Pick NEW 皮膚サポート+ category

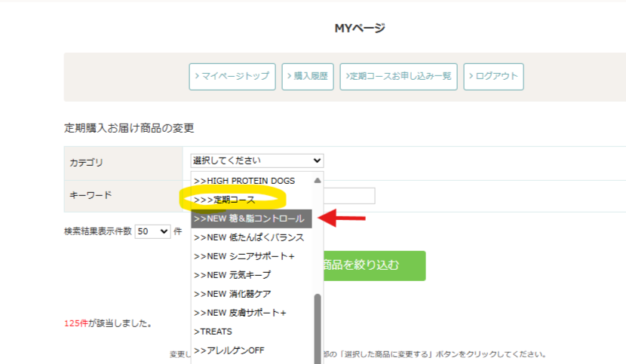pos(241,313)
